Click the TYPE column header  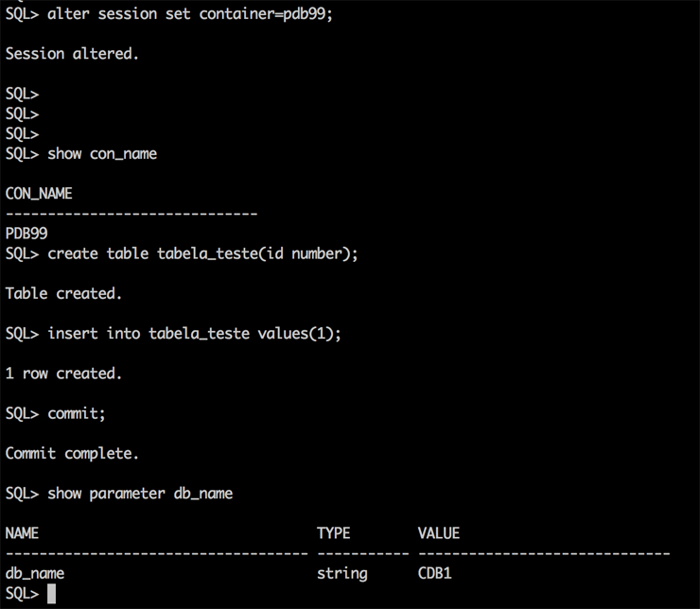[x=333, y=533]
